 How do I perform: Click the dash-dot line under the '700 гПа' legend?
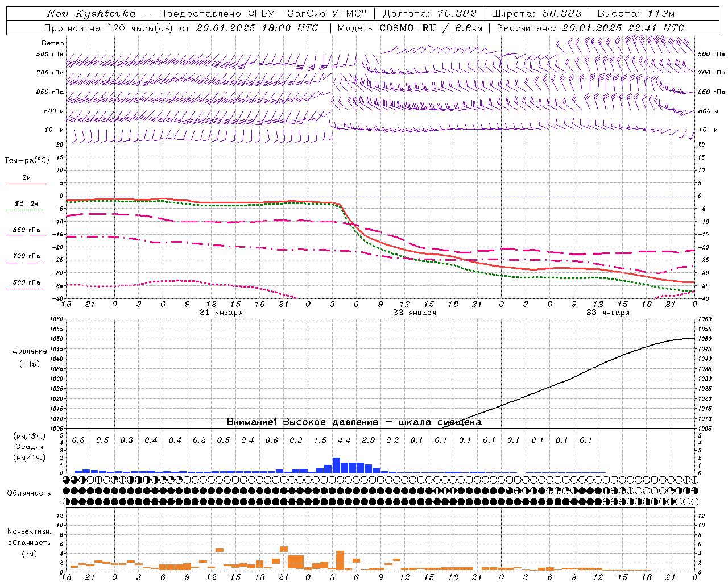coord(26,263)
